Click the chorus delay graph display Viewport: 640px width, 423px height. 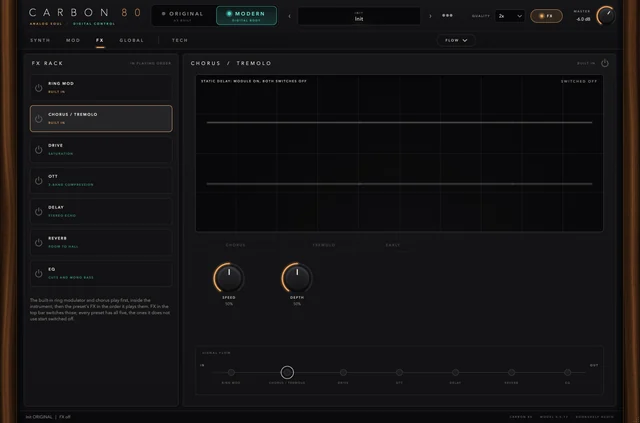click(x=399, y=153)
